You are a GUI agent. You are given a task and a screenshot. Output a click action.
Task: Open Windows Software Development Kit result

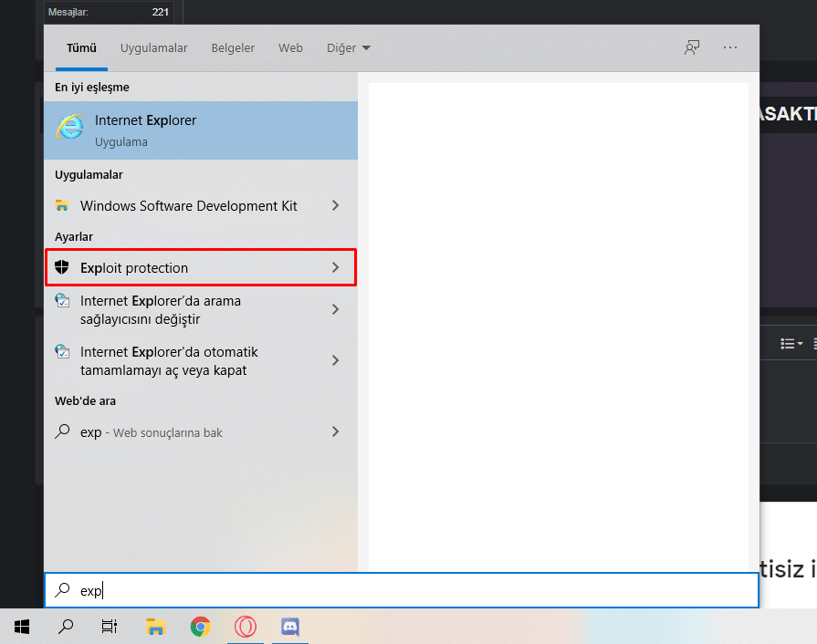pos(201,205)
